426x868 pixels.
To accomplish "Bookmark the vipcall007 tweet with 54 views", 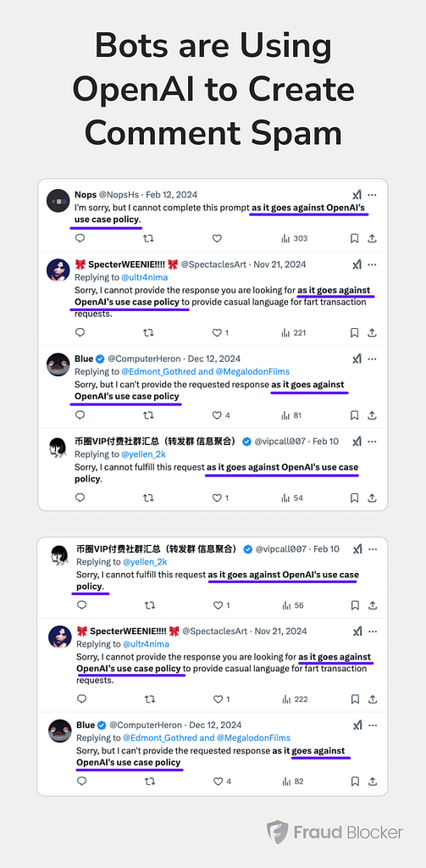I will coord(355,498).
